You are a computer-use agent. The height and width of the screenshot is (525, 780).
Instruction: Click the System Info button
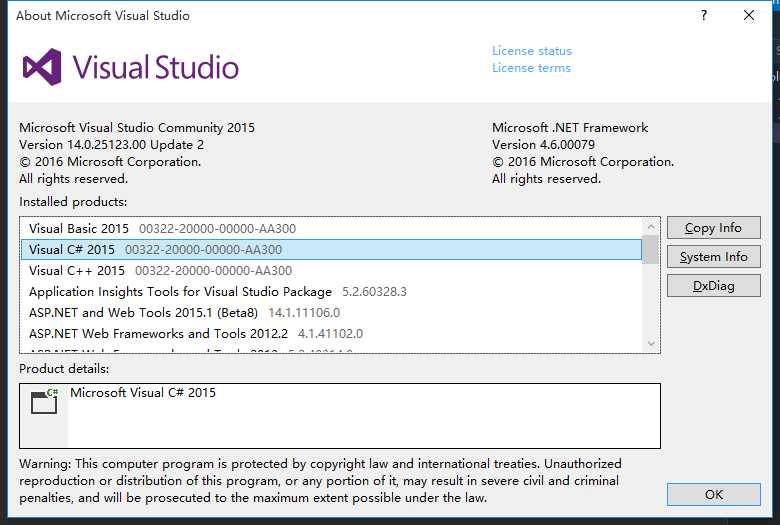pos(713,257)
